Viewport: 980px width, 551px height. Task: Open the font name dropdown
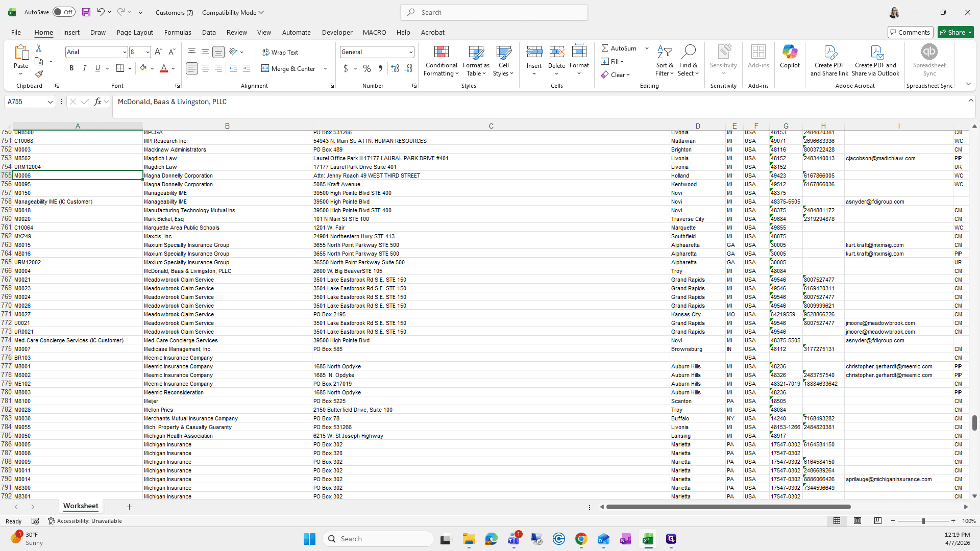point(124,52)
